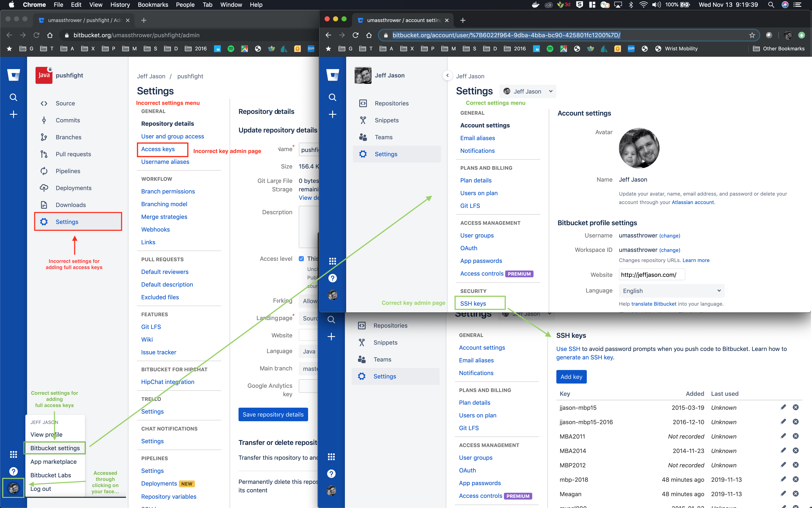Click the Branches icon in pushfight nav
Screen dimensions: 812x508
(44, 137)
